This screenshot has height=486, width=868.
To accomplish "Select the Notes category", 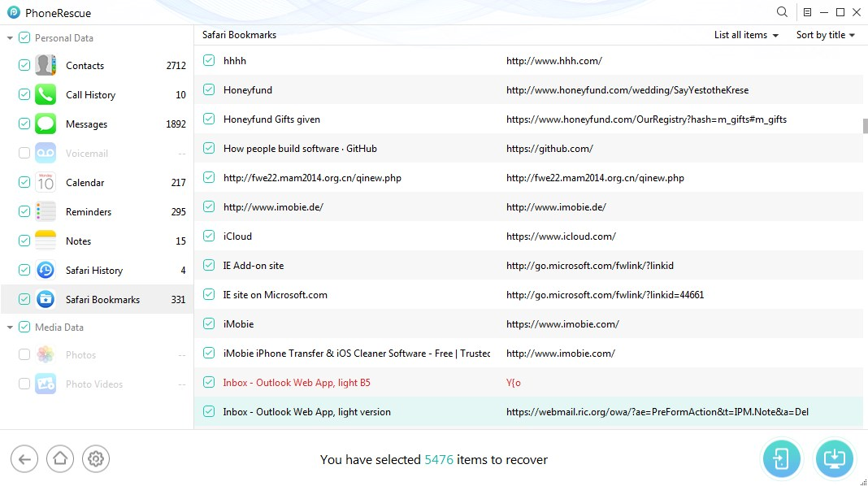I will [98, 241].
